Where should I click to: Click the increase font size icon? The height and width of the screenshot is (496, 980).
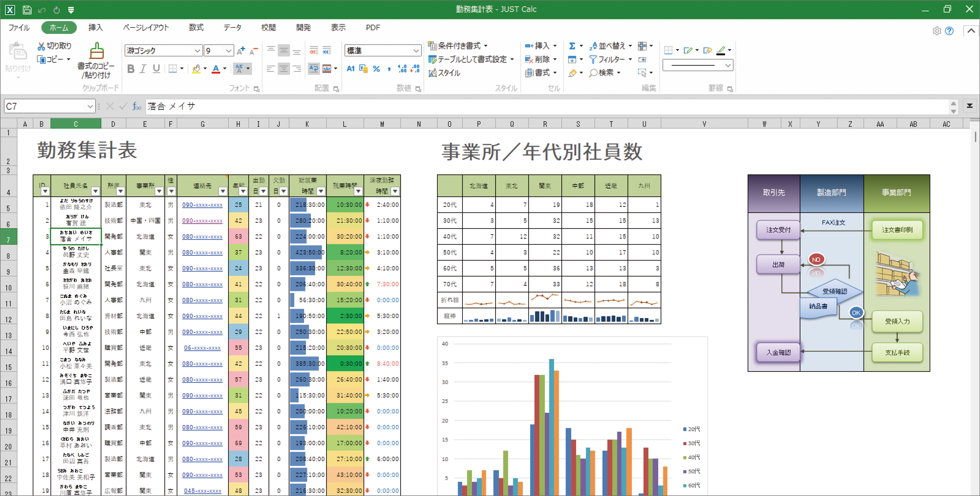[241, 51]
